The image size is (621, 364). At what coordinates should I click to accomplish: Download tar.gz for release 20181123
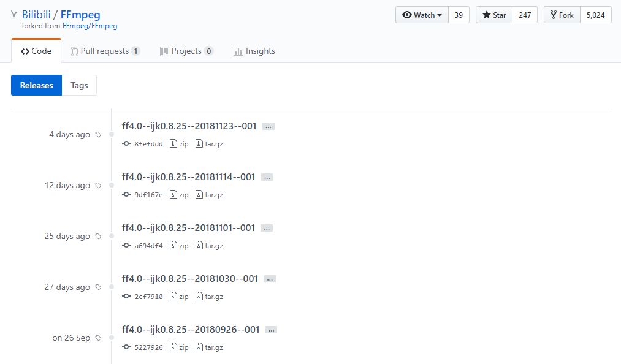pyautogui.click(x=209, y=144)
